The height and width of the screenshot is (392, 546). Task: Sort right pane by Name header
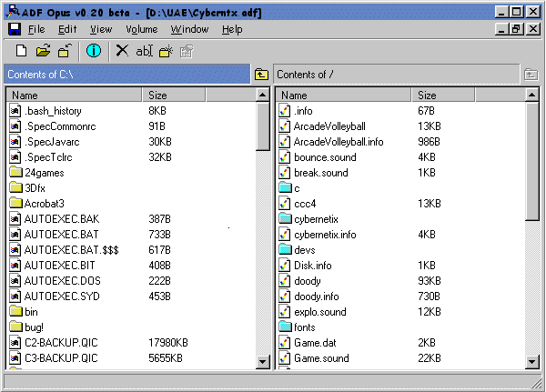(x=344, y=95)
